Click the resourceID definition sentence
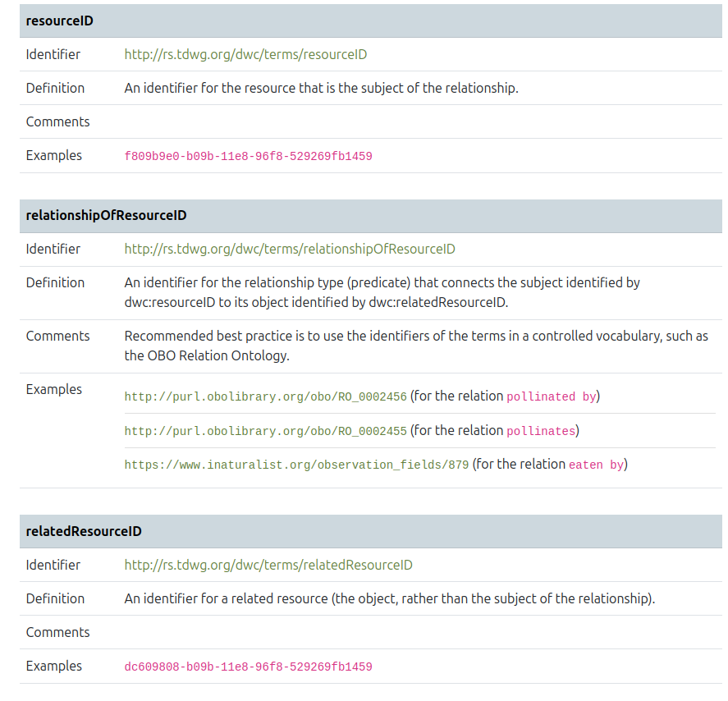728x701 pixels. point(321,89)
